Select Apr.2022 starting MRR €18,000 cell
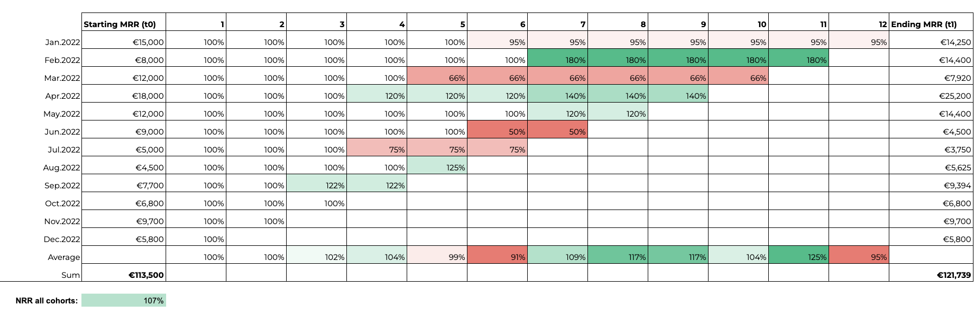 pos(124,96)
